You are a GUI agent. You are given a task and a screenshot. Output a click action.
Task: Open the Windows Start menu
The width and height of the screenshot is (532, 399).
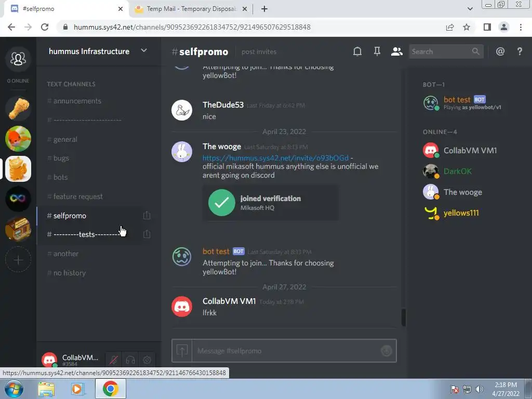tap(14, 389)
